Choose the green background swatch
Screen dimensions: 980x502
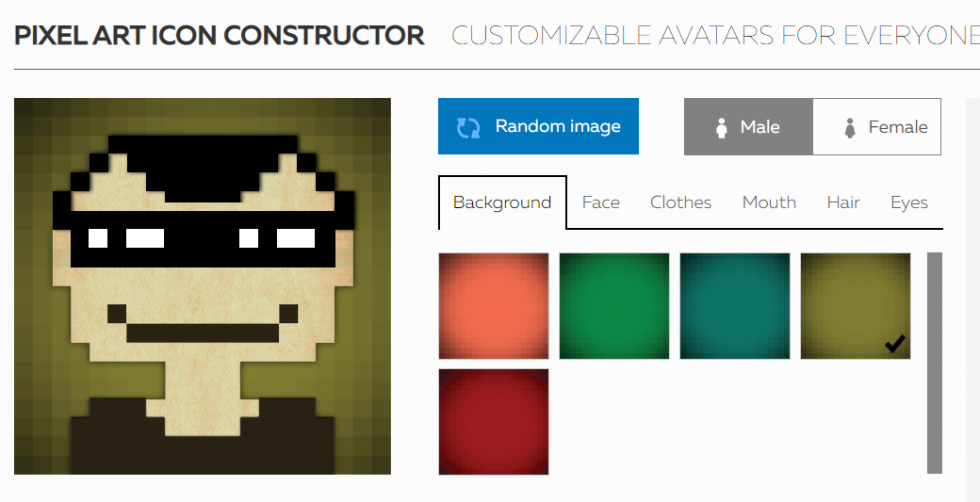point(614,306)
